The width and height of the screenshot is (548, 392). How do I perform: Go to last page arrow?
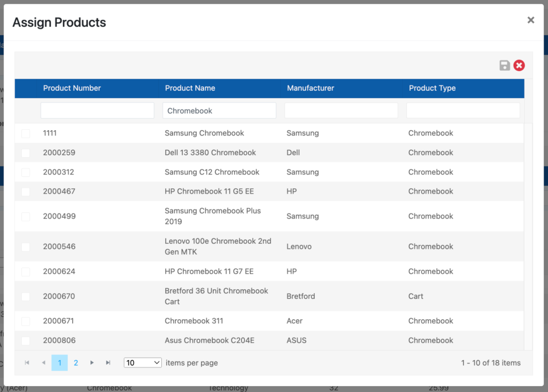coord(108,362)
